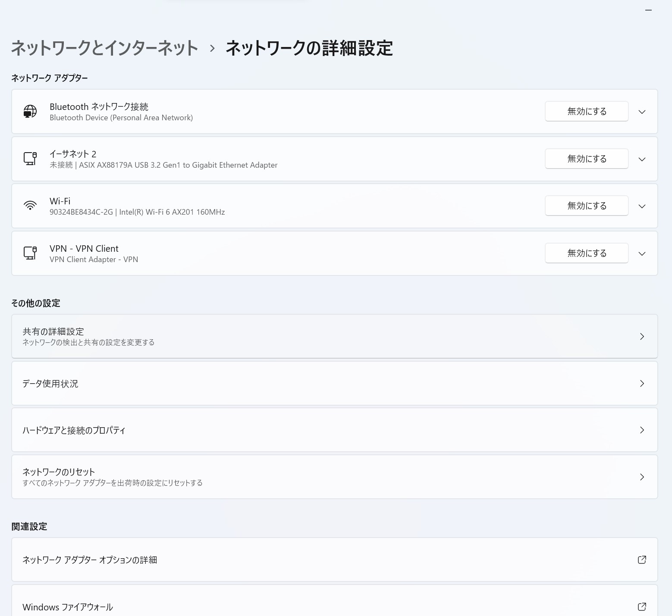Select ネットワークの詳細設定 breadcrumb title
This screenshot has width=672, height=616.
[x=309, y=49]
